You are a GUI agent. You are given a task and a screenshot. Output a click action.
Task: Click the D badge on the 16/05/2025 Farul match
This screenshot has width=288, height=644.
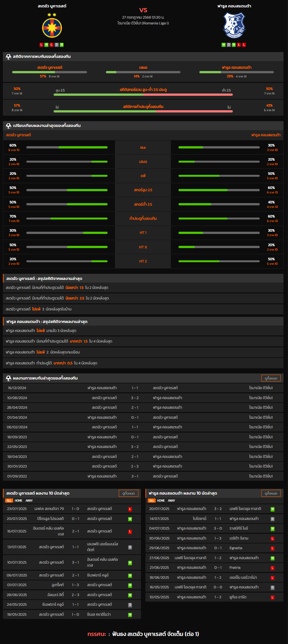(x=273, y=587)
